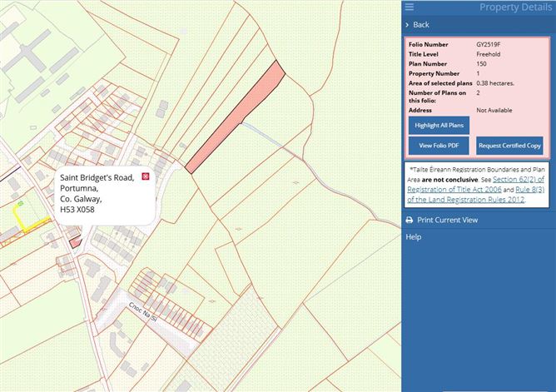Click Request Certified Copy button
The height and width of the screenshot is (392, 556).
point(509,146)
